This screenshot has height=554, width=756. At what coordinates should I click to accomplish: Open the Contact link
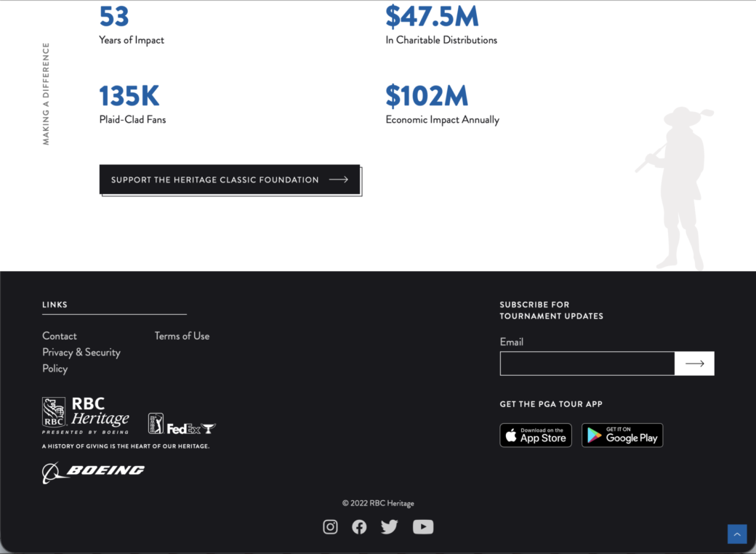pyautogui.click(x=60, y=336)
